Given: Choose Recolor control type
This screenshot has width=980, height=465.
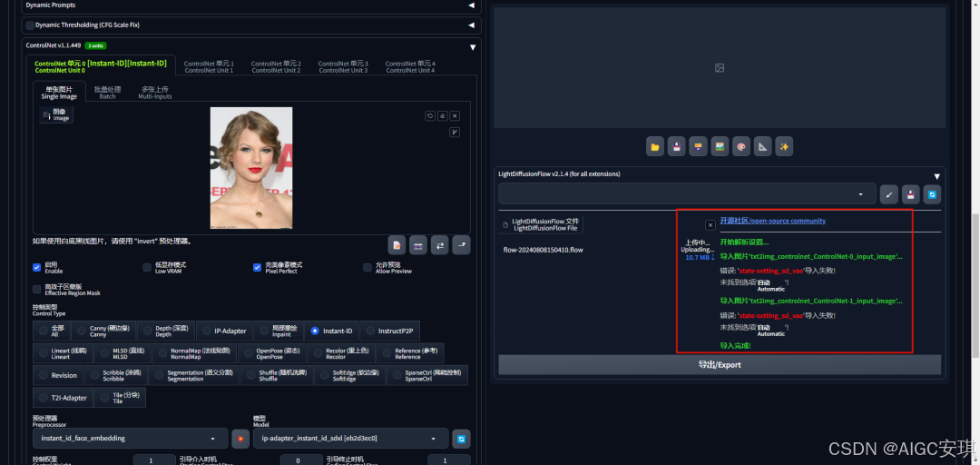Looking at the screenshot, I should [x=341, y=353].
